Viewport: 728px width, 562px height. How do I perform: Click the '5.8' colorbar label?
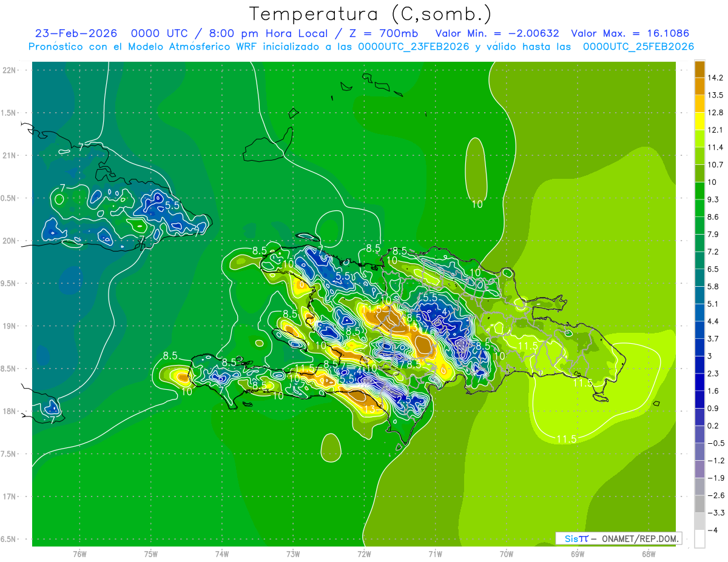coord(713,287)
